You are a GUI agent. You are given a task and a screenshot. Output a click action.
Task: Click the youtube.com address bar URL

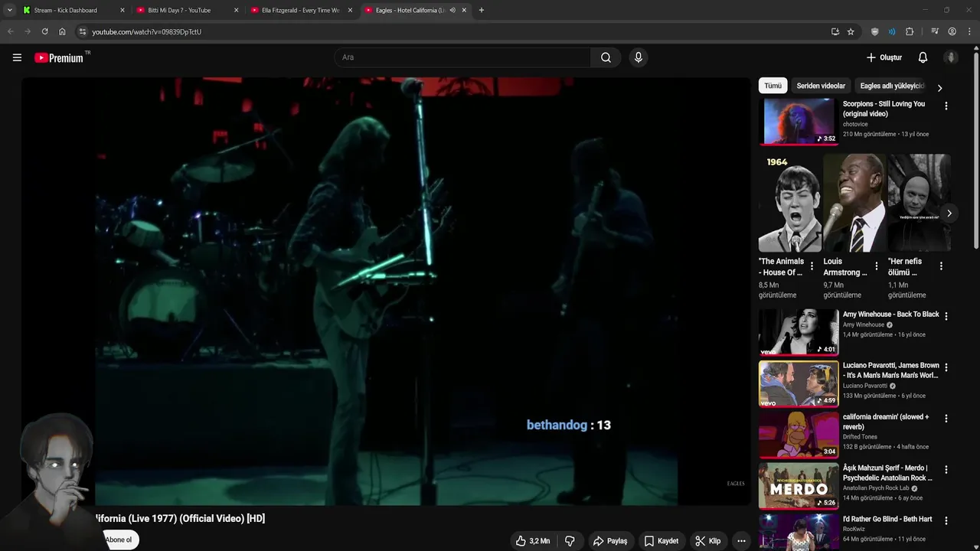pyautogui.click(x=147, y=32)
